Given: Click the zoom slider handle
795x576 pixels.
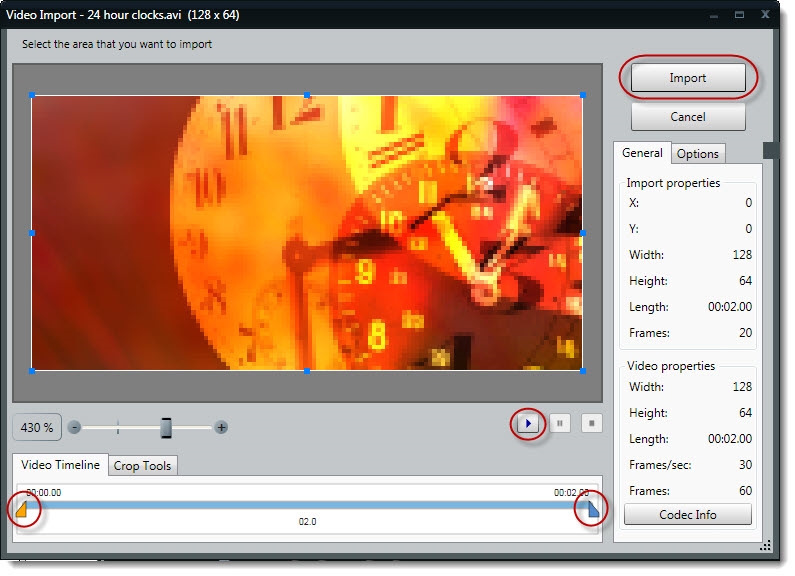Looking at the screenshot, I should click(166, 427).
